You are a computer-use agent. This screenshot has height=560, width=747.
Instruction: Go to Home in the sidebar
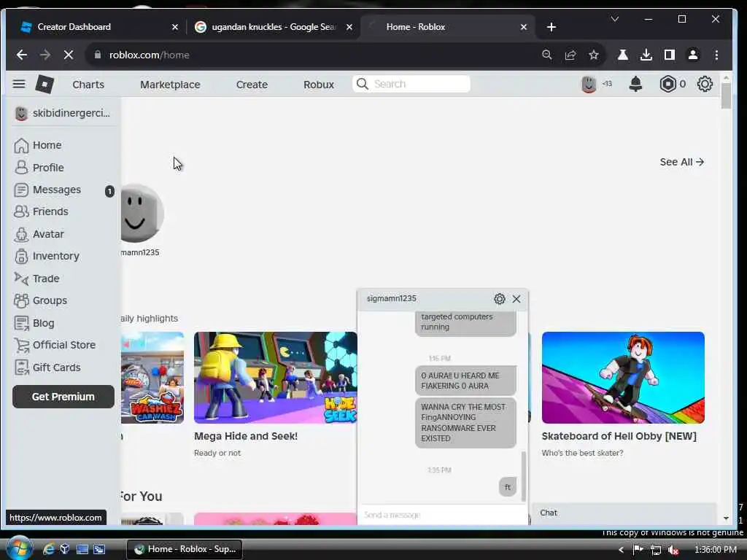coord(39,145)
